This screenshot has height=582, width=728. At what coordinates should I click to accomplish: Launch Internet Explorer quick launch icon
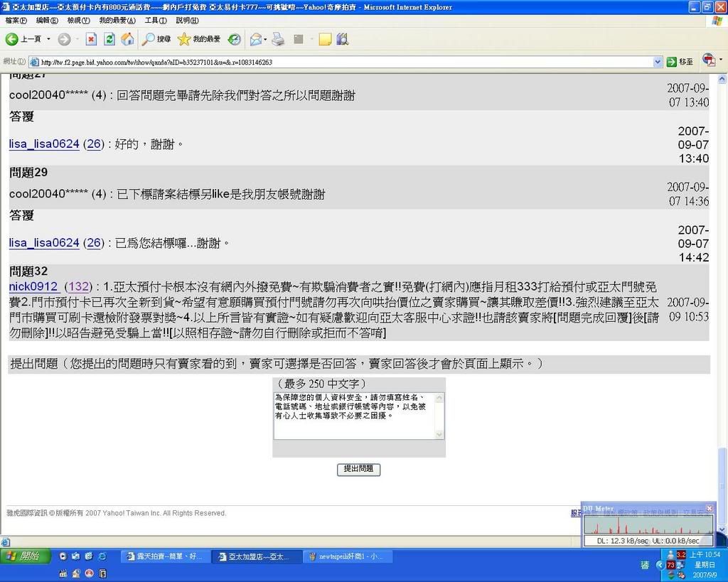click(x=102, y=556)
